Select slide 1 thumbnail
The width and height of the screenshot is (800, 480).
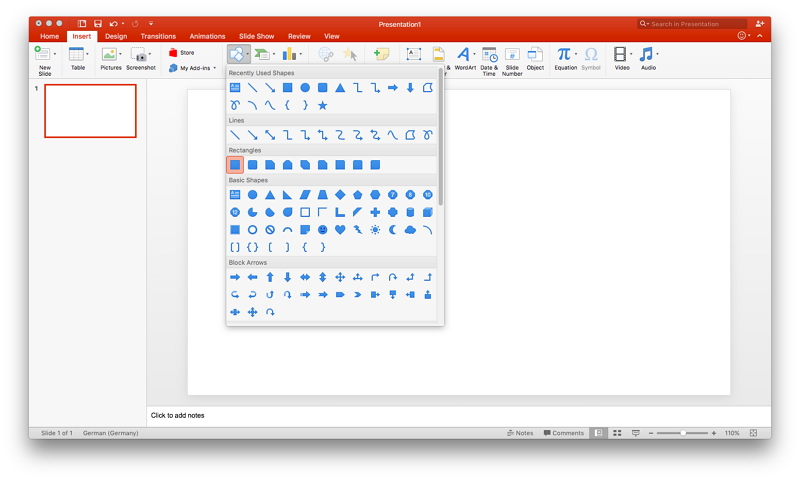90,111
